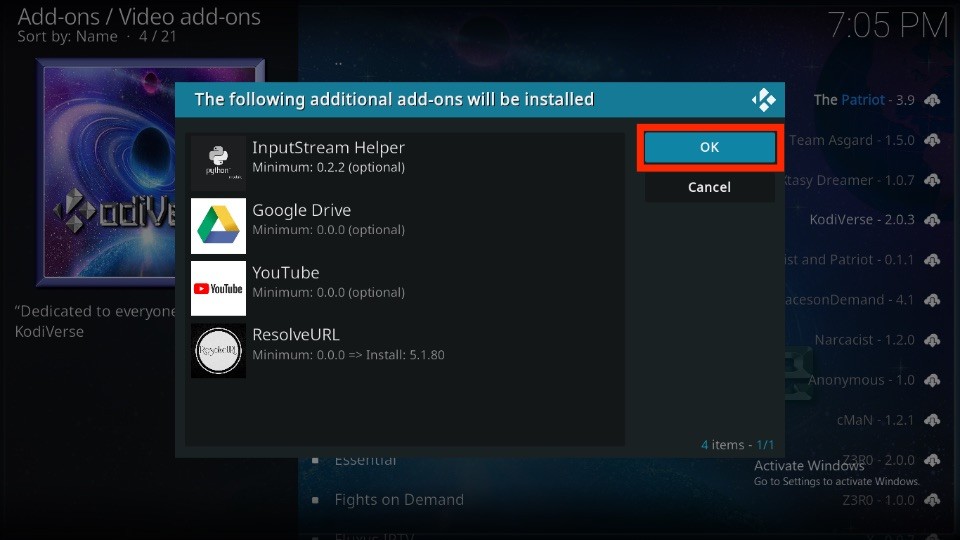This screenshot has height=540, width=960.
Task: Select the ResolveURL add-on icon
Action: point(218,351)
